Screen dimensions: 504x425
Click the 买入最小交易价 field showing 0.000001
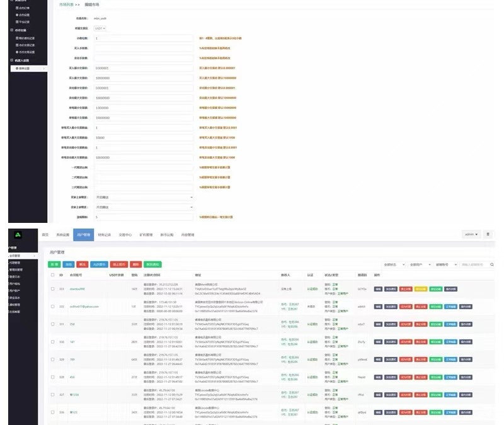click(144, 68)
